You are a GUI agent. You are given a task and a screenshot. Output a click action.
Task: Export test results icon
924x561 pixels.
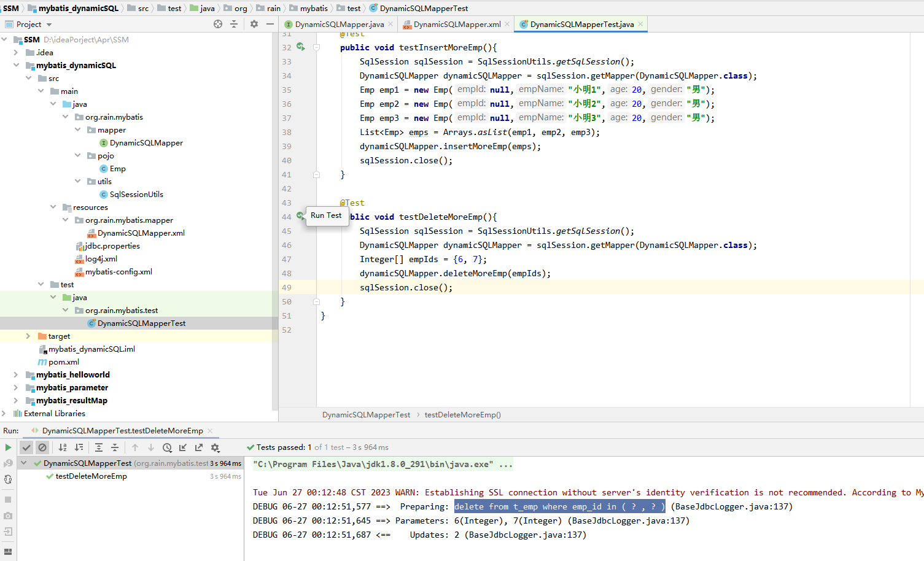[199, 447]
